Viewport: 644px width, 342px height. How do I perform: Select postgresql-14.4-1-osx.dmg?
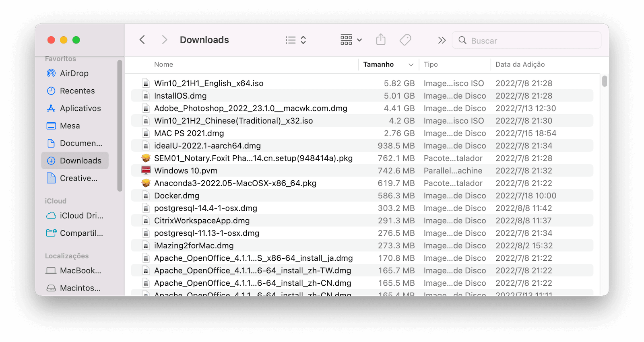[362, 208]
